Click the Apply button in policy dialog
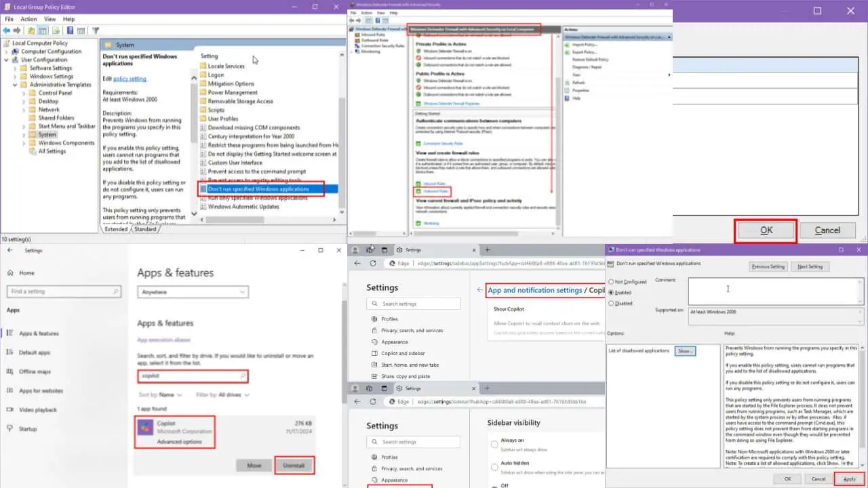868x488 pixels. coord(849,479)
